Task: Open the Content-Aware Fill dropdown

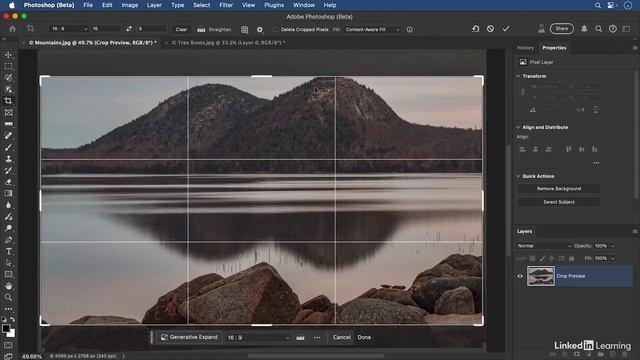Action: pyautogui.click(x=372, y=29)
